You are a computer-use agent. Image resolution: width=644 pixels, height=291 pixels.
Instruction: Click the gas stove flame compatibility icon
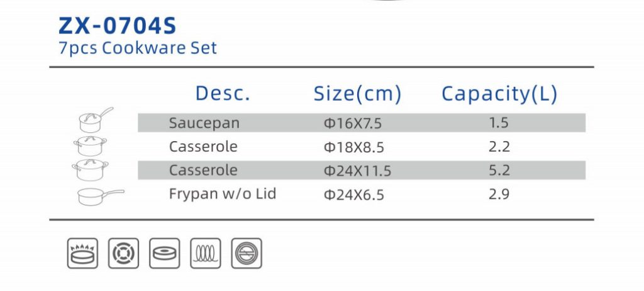[82, 253]
